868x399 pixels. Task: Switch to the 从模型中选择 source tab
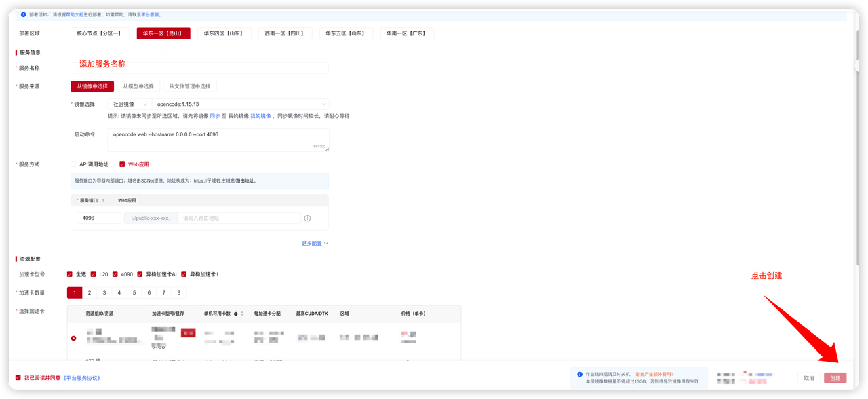138,86
